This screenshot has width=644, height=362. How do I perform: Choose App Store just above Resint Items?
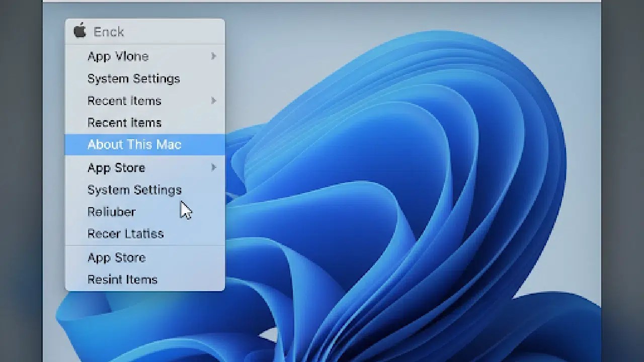coord(145,257)
